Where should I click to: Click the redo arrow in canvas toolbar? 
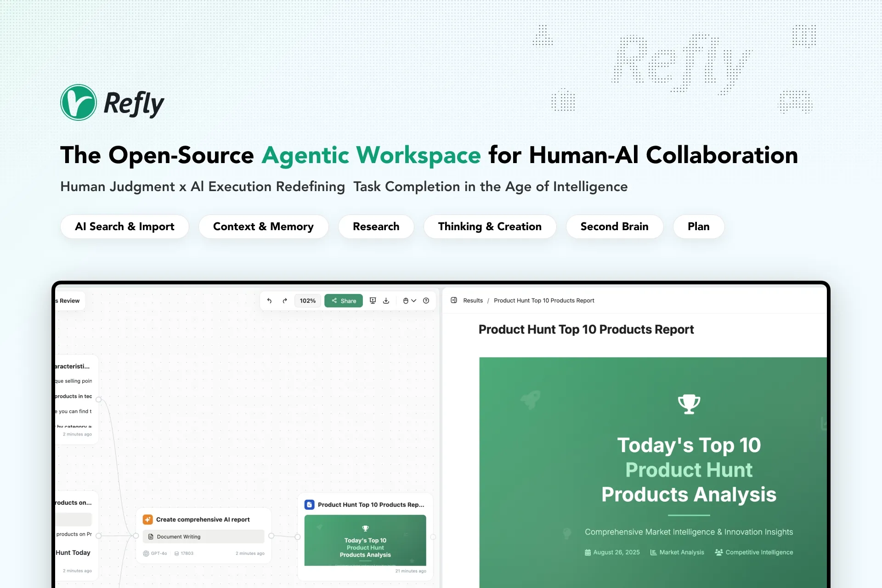click(x=285, y=301)
